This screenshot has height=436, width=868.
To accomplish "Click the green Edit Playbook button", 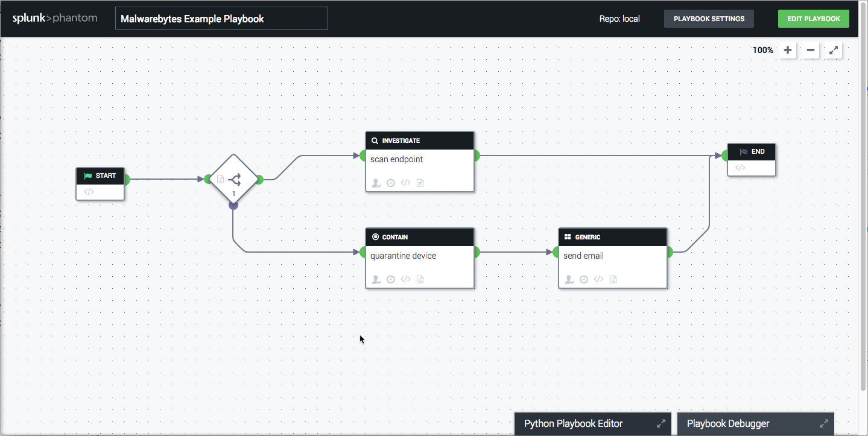I will (x=813, y=19).
